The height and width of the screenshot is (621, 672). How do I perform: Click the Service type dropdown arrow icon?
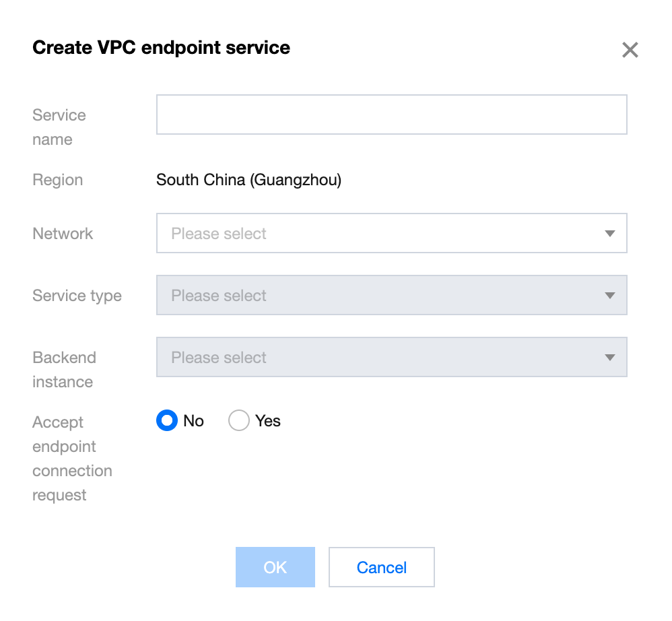coord(610,296)
